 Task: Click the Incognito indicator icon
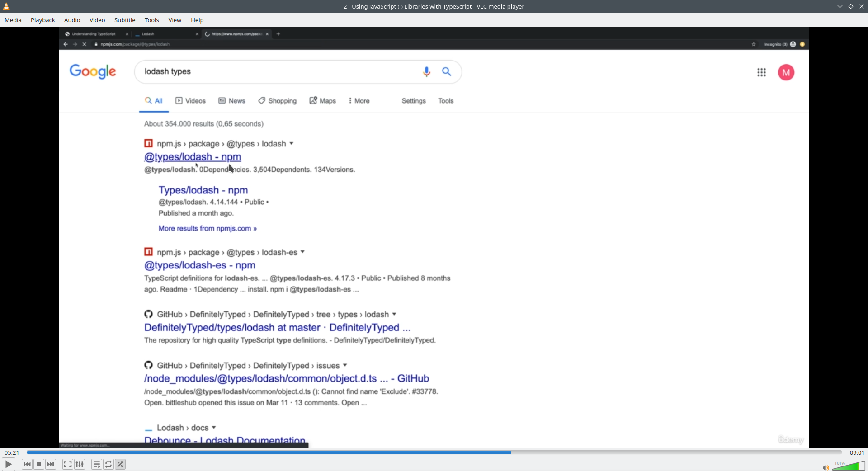[x=793, y=44]
